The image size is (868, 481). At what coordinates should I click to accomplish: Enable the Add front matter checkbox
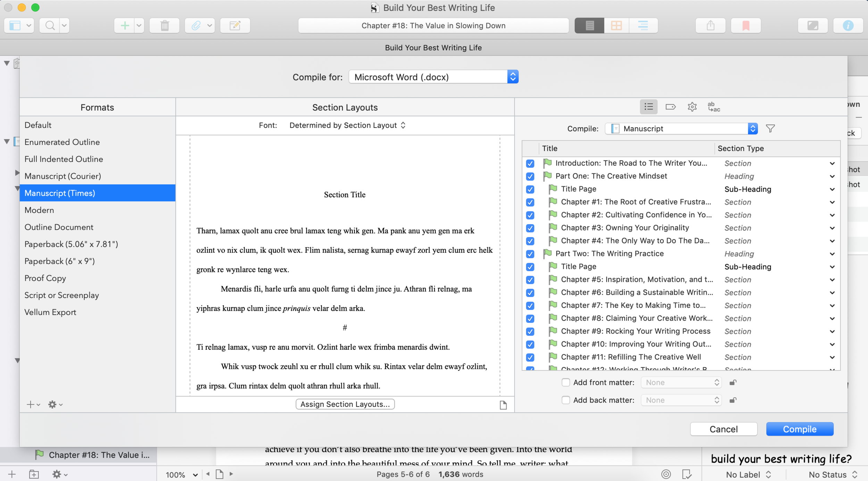[x=566, y=382]
